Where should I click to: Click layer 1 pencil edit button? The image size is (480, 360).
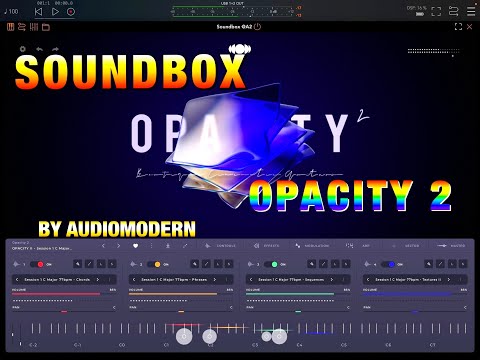(89, 264)
